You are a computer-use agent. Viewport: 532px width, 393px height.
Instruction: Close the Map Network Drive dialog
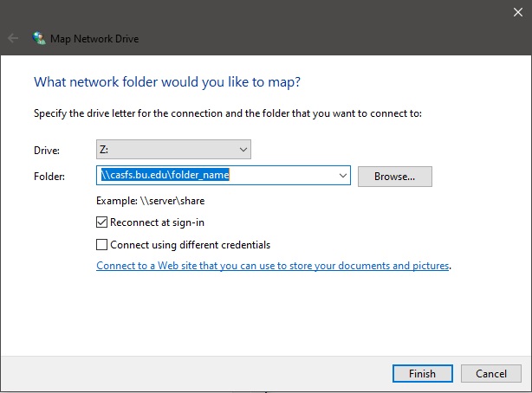coord(516,11)
